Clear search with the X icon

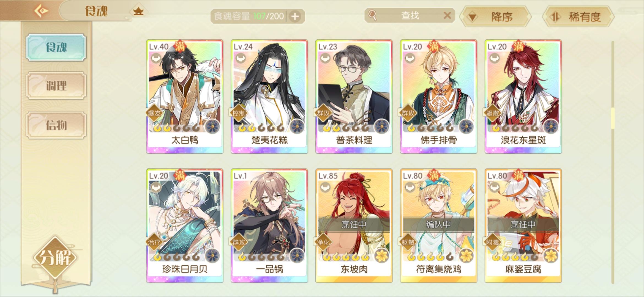(x=447, y=15)
